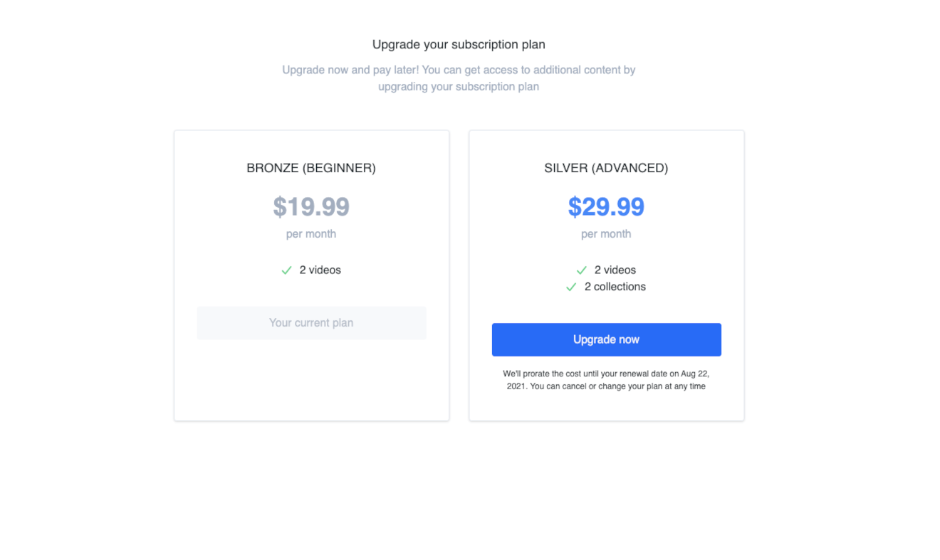Click the checkmark next to 2 collections

[571, 287]
